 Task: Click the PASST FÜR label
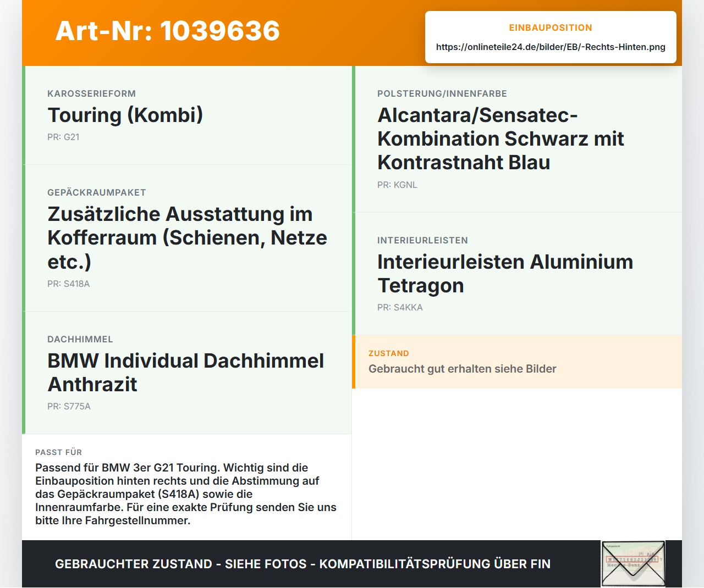coord(58,452)
